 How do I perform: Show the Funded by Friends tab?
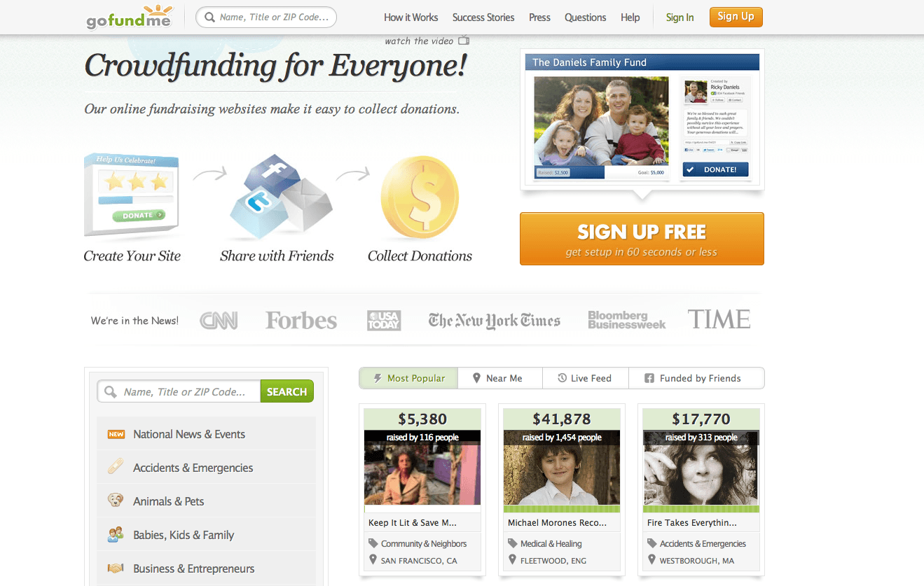tap(696, 378)
